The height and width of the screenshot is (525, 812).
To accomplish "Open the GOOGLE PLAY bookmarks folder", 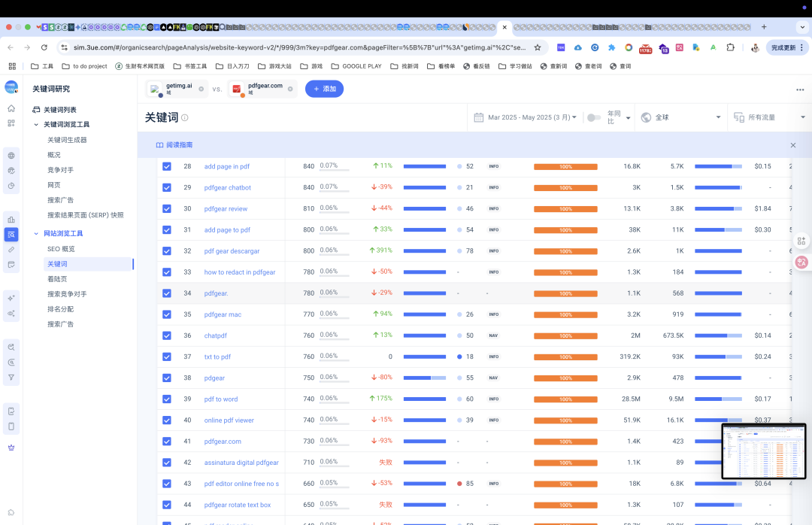I will (x=356, y=66).
